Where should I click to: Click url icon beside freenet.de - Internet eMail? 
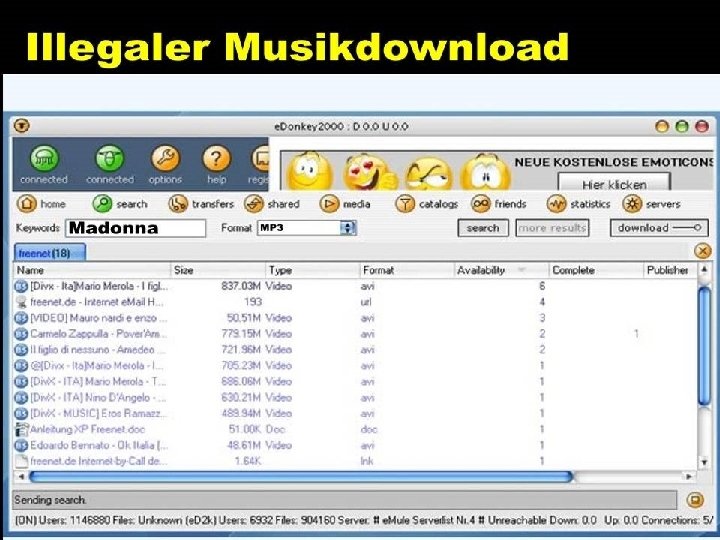coord(21,302)
